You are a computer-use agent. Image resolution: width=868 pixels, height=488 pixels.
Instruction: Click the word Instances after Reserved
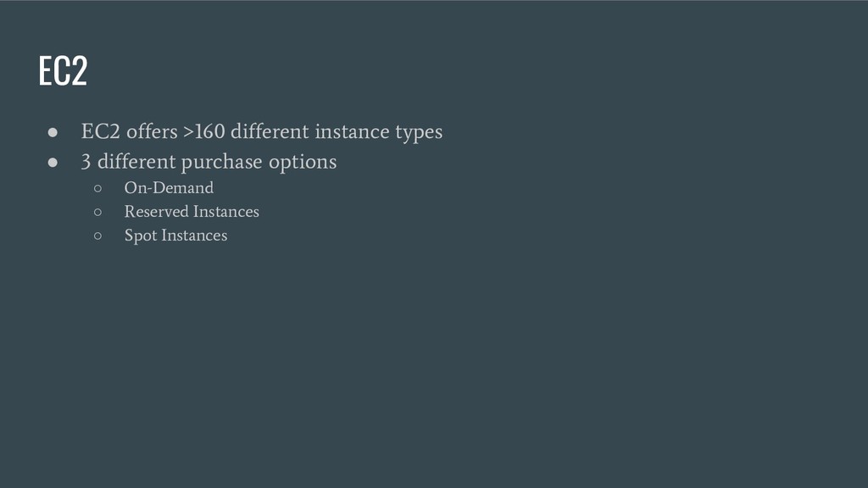(225, 211)
